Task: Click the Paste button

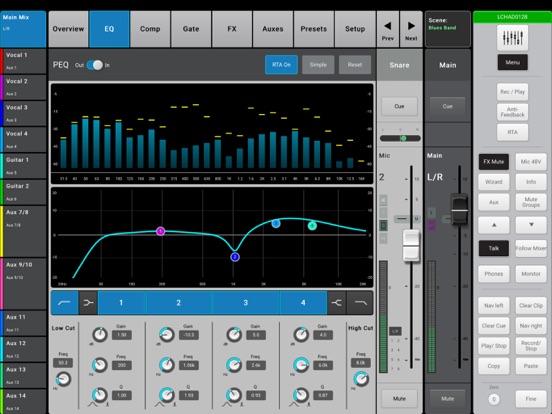Action: (531, 366)
